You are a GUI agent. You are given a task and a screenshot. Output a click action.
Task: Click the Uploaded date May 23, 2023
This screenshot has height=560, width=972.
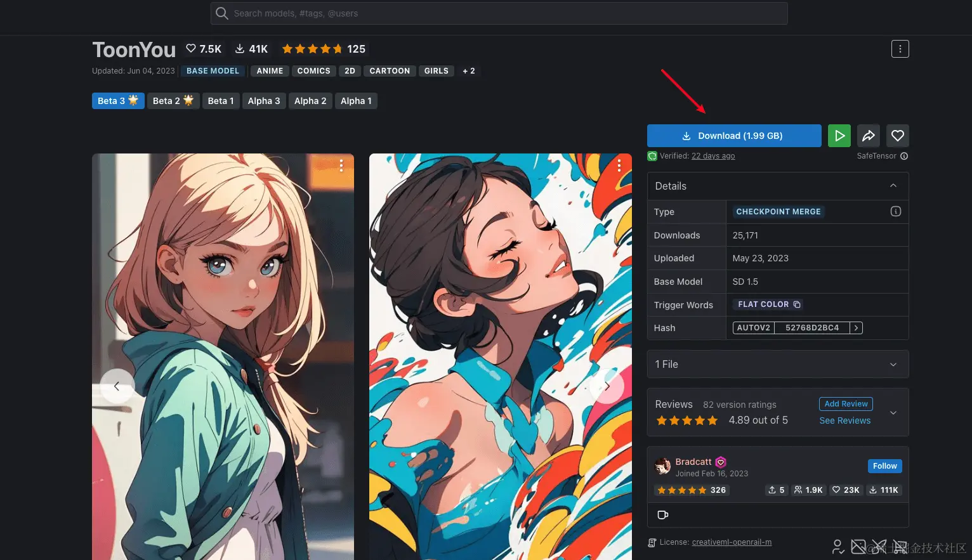coord(761,258)
